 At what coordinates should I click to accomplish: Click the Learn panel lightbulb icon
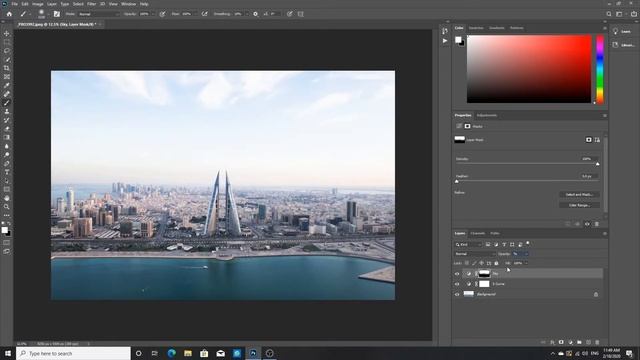pyautogui.click(x=616, y=31)
